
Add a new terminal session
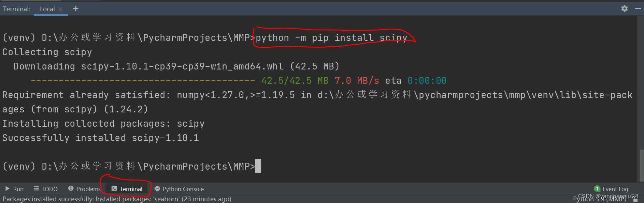[76, 9]
